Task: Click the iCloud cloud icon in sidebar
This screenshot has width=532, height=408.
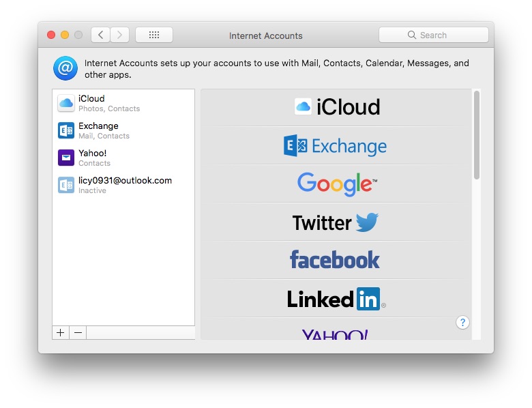Action: pos(66,103)
